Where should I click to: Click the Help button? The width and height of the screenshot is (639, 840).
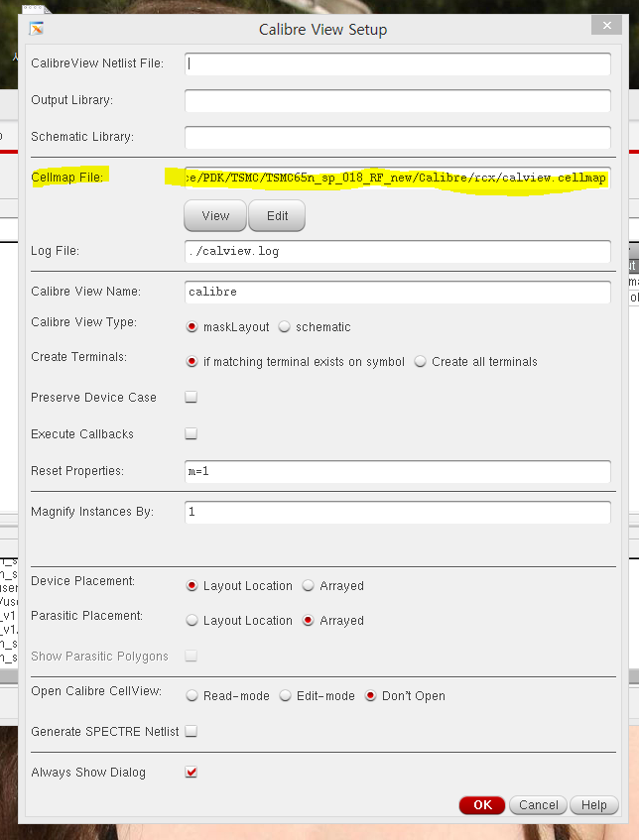pos(594,804)
